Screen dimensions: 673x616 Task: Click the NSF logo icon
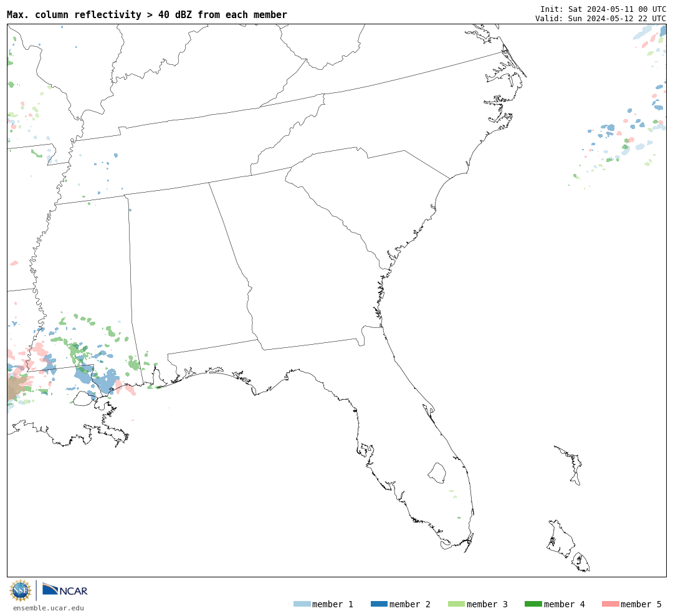tap(20, 590)
